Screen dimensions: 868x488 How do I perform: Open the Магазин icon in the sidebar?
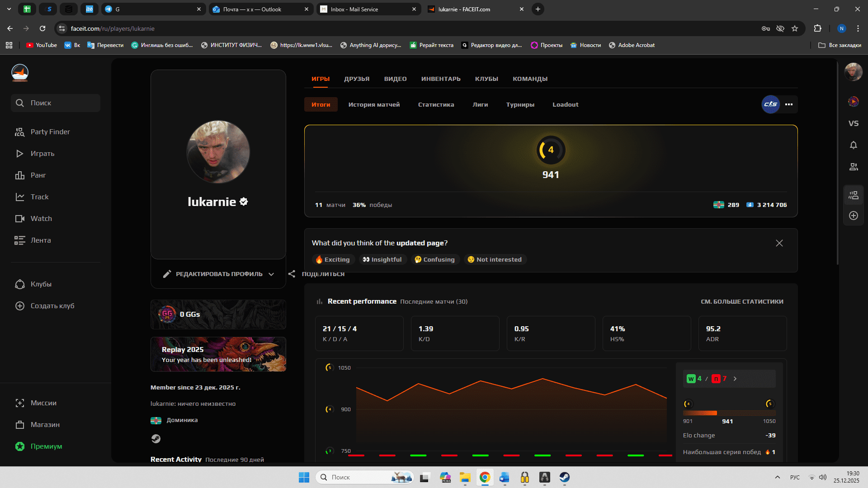pos(20,424)
